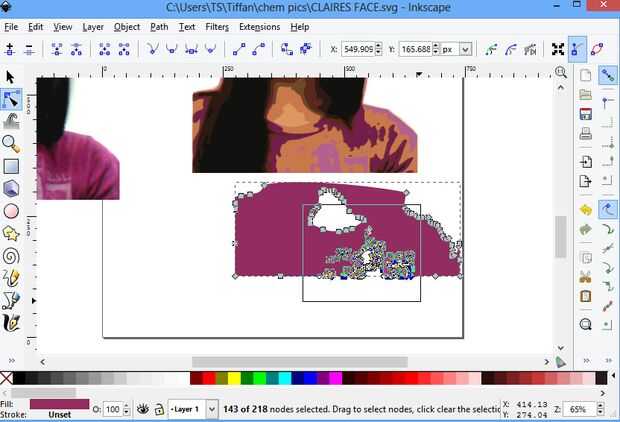Click zoom icon above vertical scrollbar

(561, 72)
